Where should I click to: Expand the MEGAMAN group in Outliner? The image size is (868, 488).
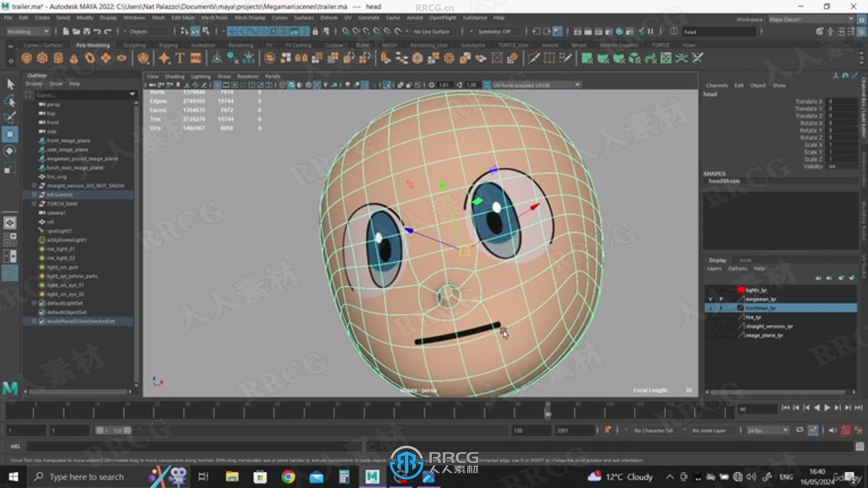coord(34,195)
